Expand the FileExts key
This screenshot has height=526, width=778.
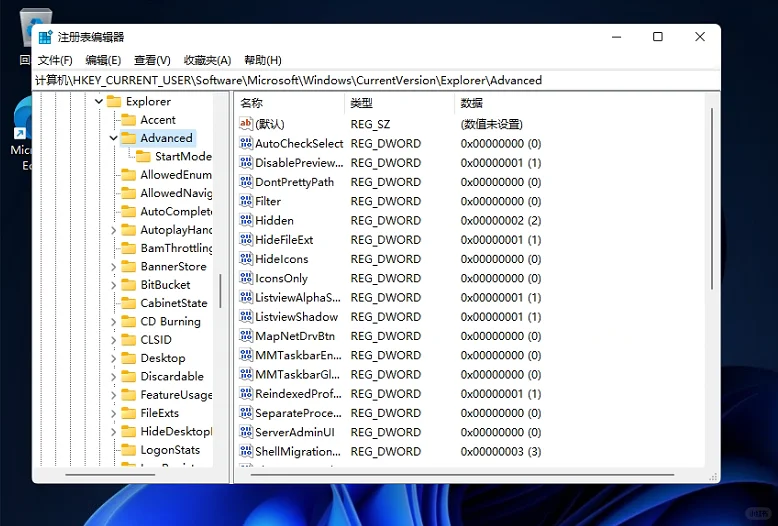[x=114, y=413]
